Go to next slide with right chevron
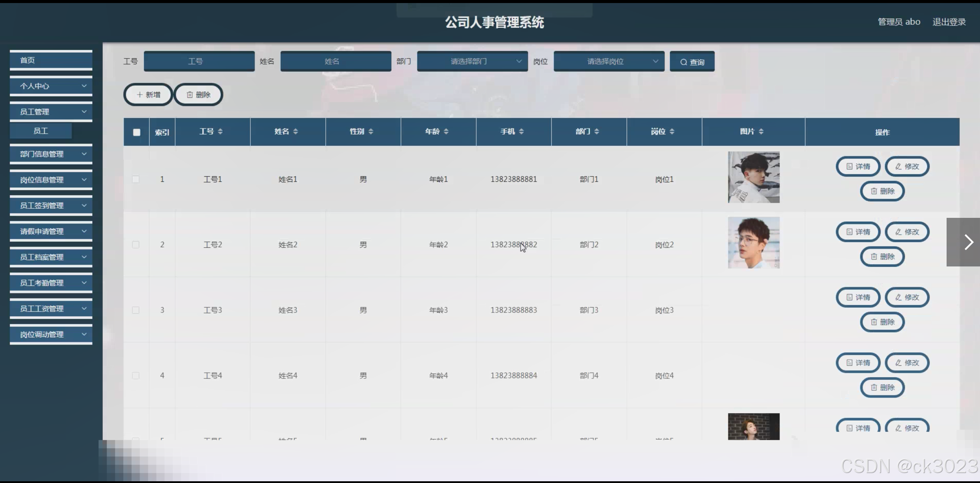Viewport: 980px width, 483px height. click(968, 242)
